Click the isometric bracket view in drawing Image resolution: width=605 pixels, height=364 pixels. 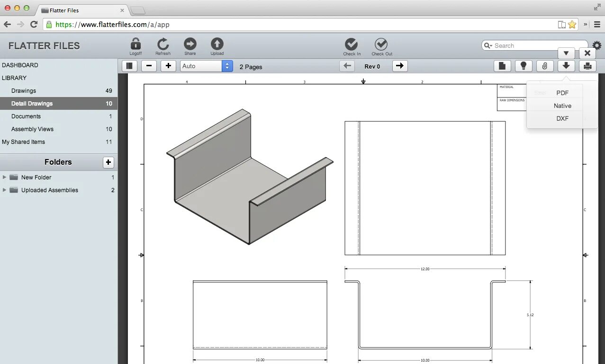click(250, 177)
